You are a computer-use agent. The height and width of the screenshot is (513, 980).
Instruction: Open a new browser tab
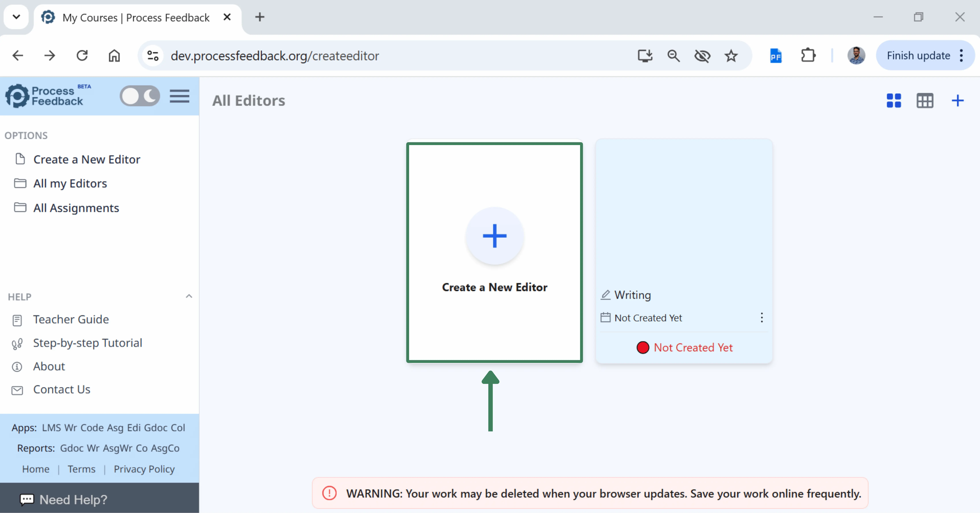coord(259,17)
